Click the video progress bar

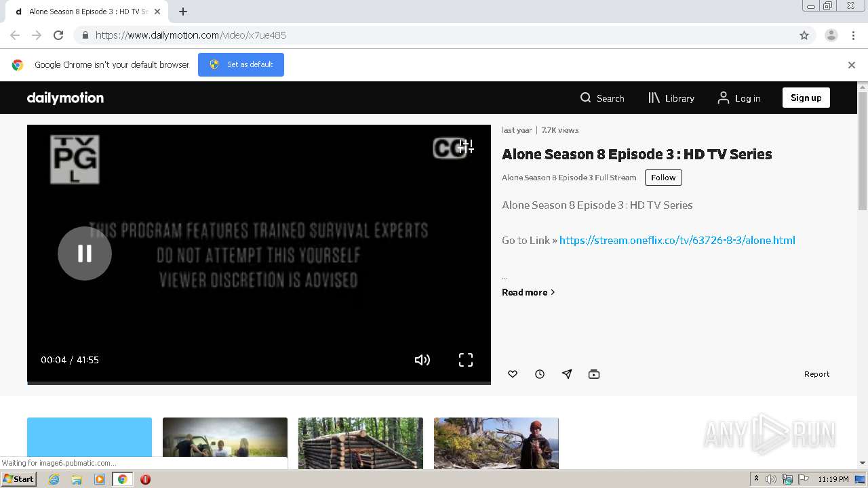(x=259, y=383)
